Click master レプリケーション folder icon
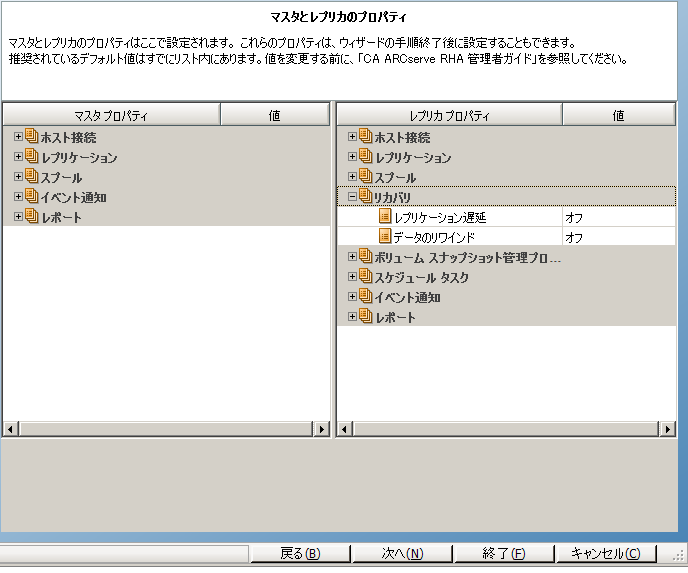This screenshot has height=573, width=688. pos(32,156)
